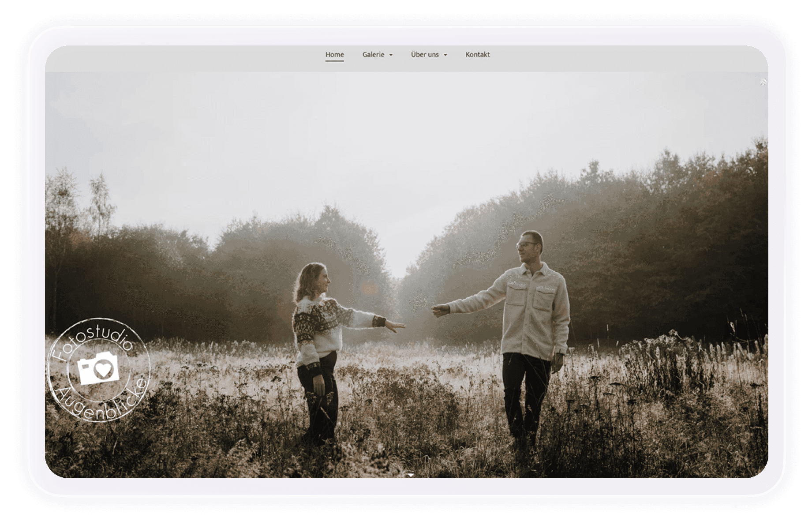Click the man's outstretched fist
812x525 pixels.
pyautogui.click(x=439, y=311)
